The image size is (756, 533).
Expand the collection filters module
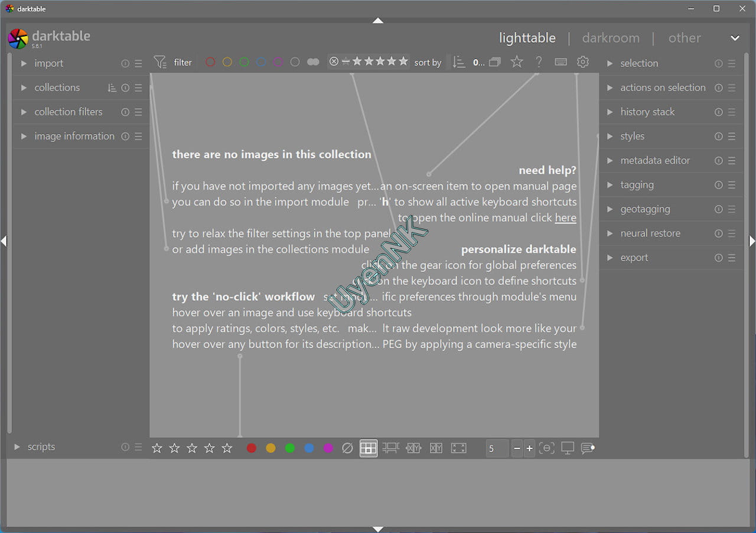point(24,112)
